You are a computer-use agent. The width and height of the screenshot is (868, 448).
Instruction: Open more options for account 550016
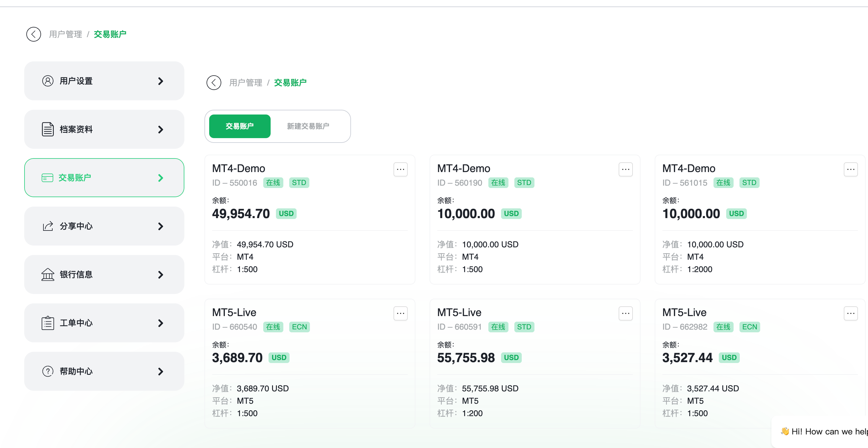[401, 169]
